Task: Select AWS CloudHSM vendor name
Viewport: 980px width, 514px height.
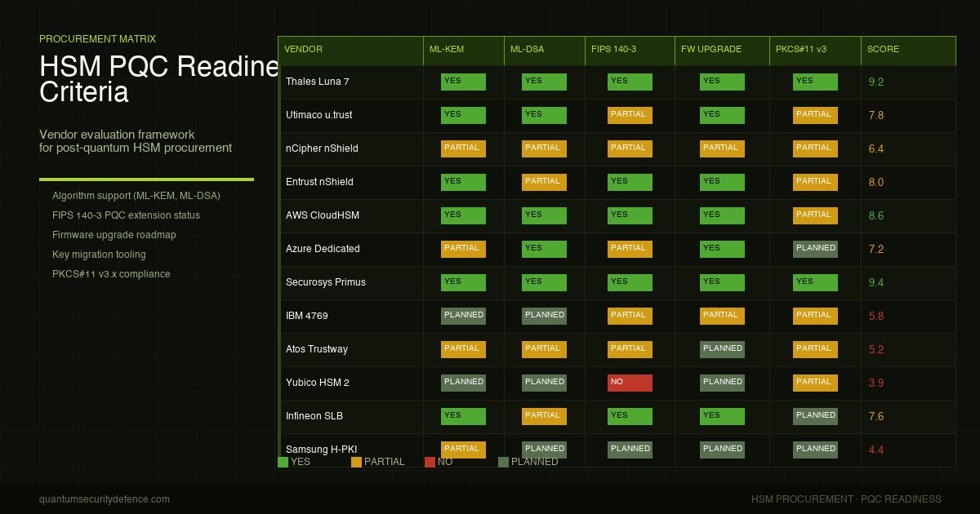Action: point(323,215)
